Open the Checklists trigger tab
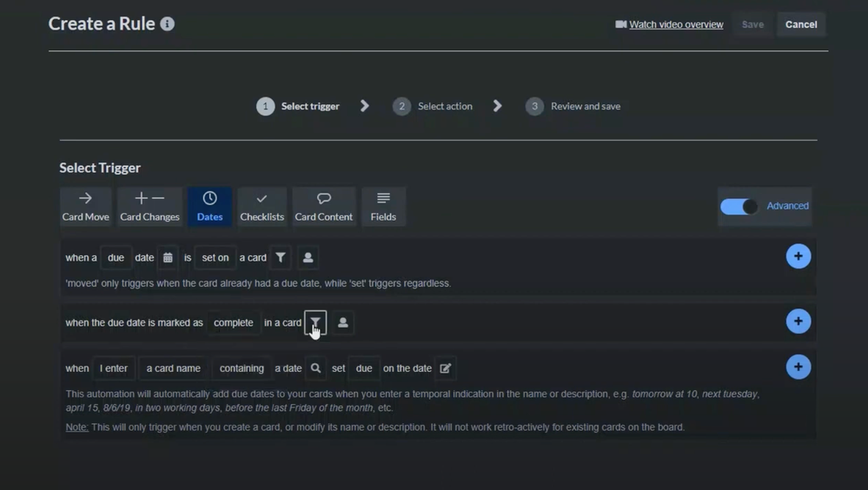The width and height of the screenshot is (868, 490). click(262, 207)
